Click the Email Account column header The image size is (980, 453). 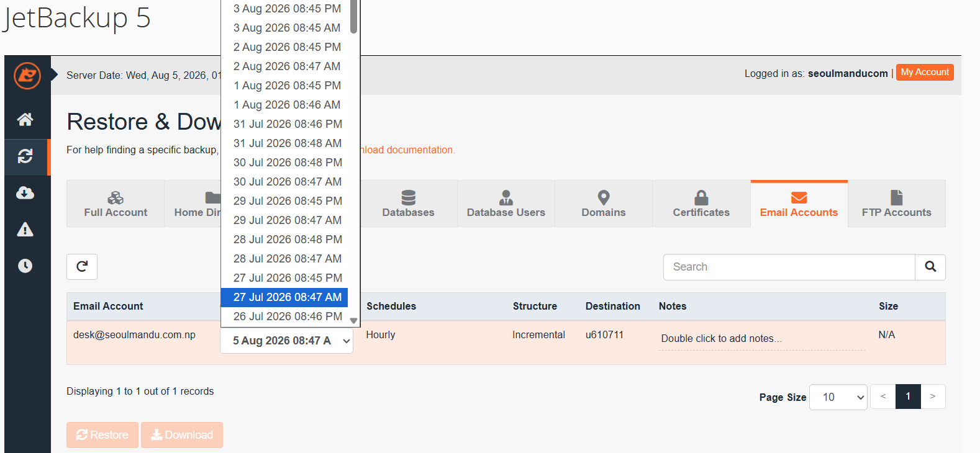point(108,306)
